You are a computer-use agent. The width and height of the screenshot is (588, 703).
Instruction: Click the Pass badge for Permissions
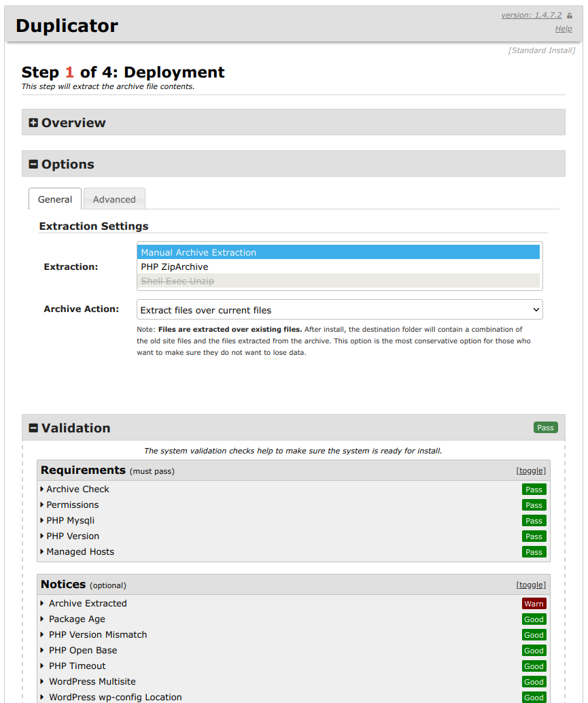pos(534,505)
